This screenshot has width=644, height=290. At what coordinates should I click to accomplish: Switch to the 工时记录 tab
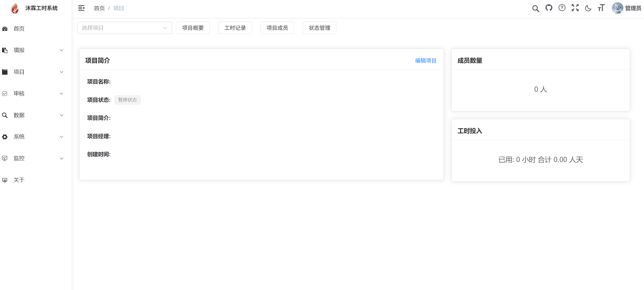click(x=235, y=28)
